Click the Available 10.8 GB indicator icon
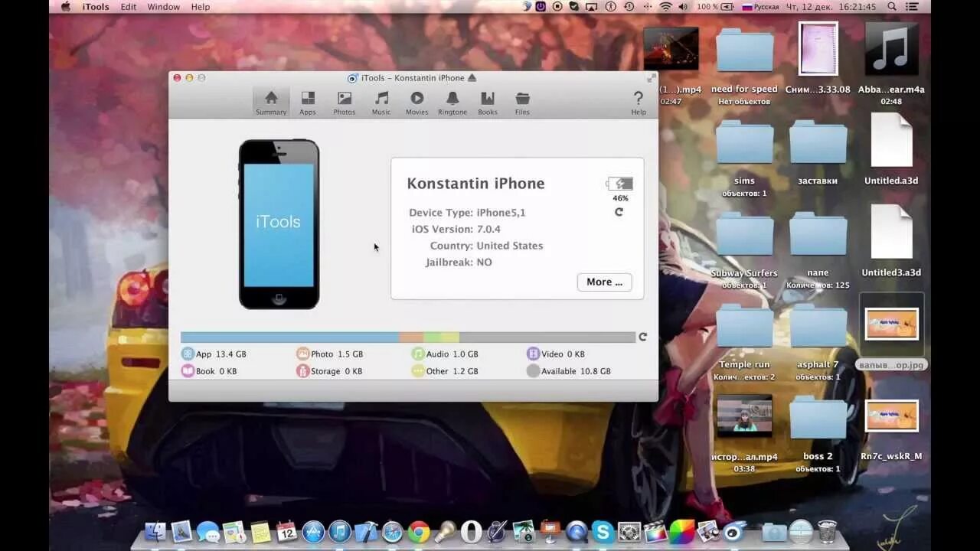 point(533,371)
